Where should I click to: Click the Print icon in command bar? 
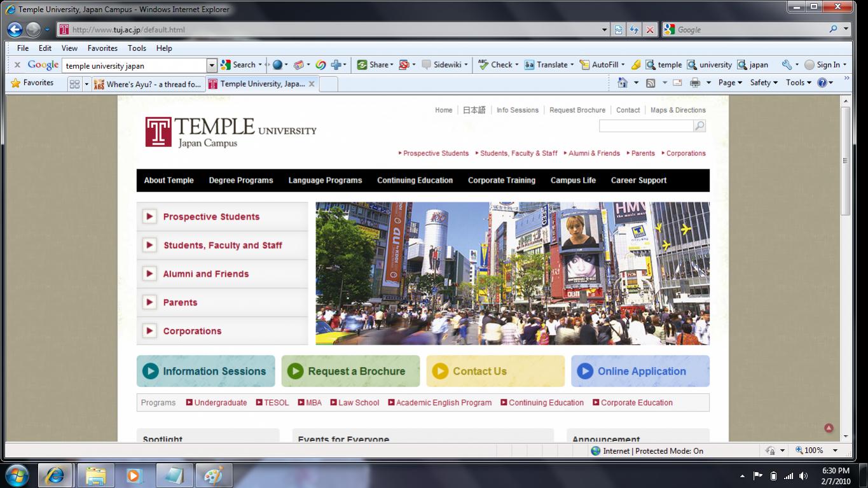(x=695, y=83)
